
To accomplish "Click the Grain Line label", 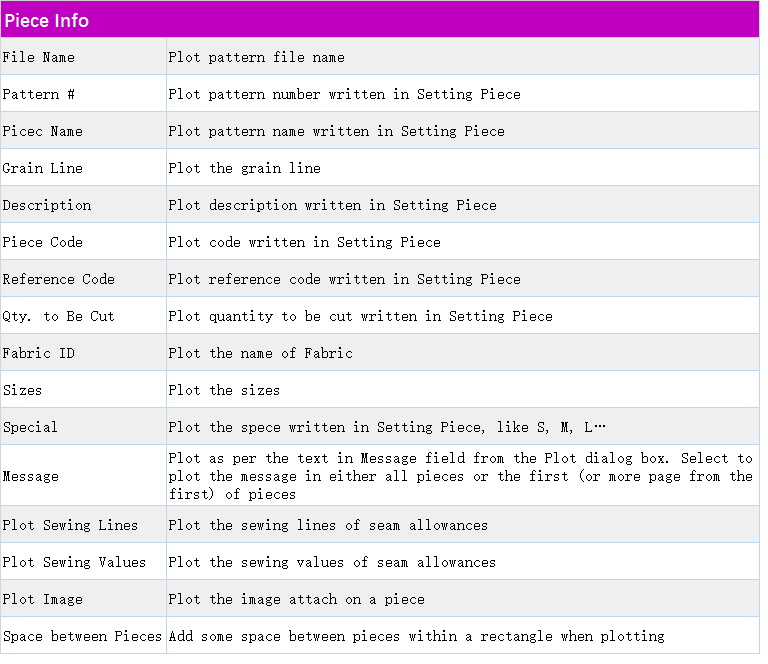I will pos(43,168).
